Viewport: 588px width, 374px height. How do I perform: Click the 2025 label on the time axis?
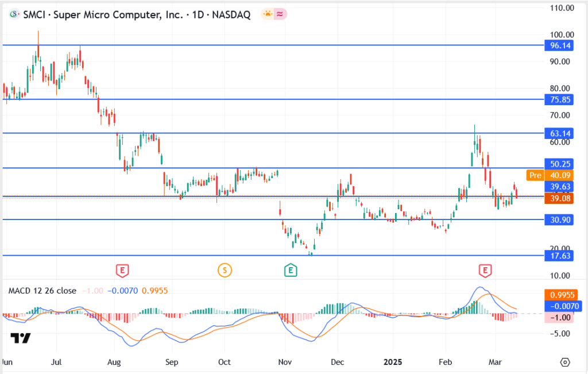[393, 363]
